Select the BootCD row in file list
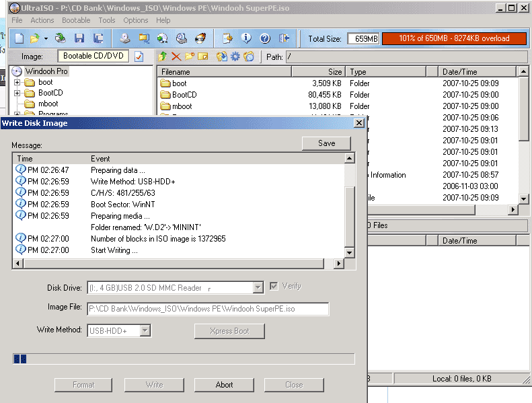Viewport: 532px width, 403px height. (338, 95)
